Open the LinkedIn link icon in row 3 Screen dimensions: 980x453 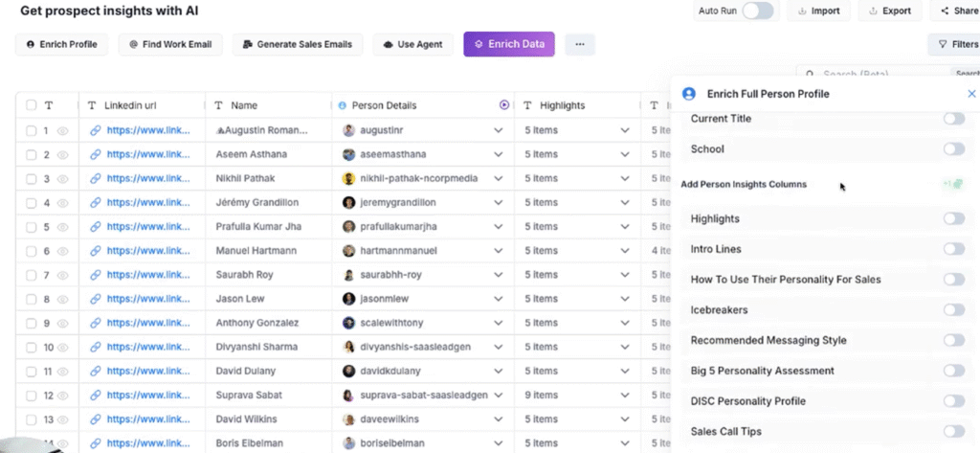point(96,179)
